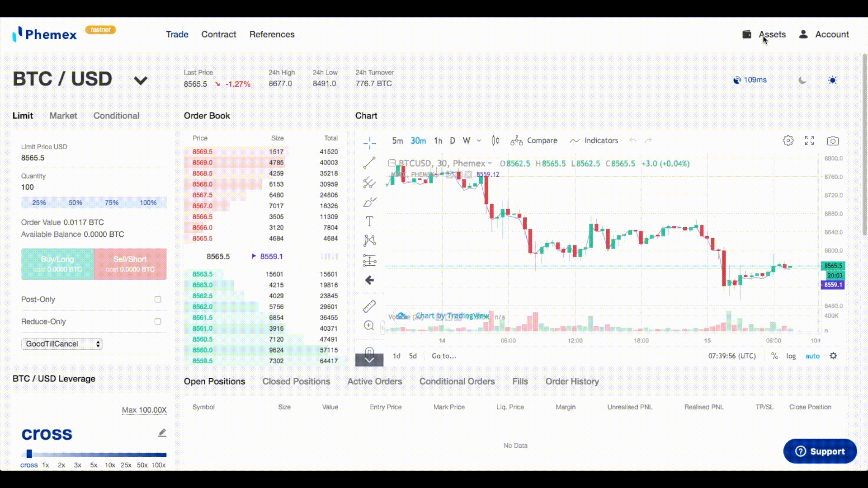The image size is (868, 488).
Task: Toggle log scale on chart
Action: click(x=791, y=356)
